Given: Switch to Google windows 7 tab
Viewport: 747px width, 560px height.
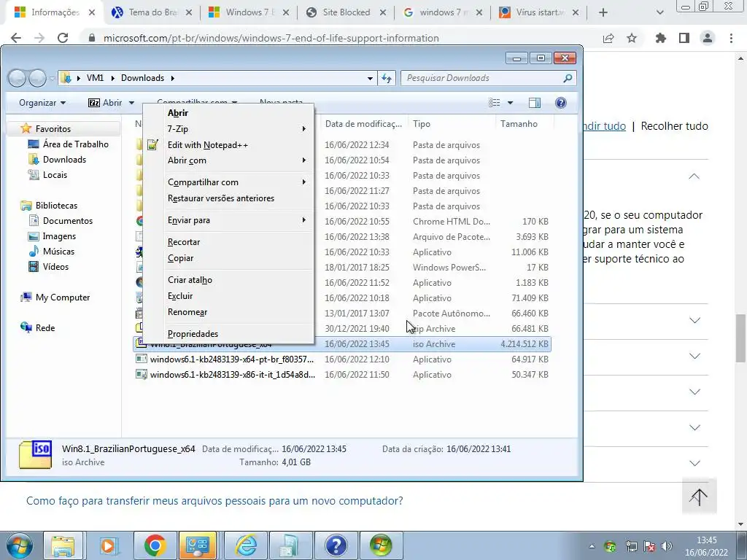Looking at the screenshot, I should tap(442, 12).
